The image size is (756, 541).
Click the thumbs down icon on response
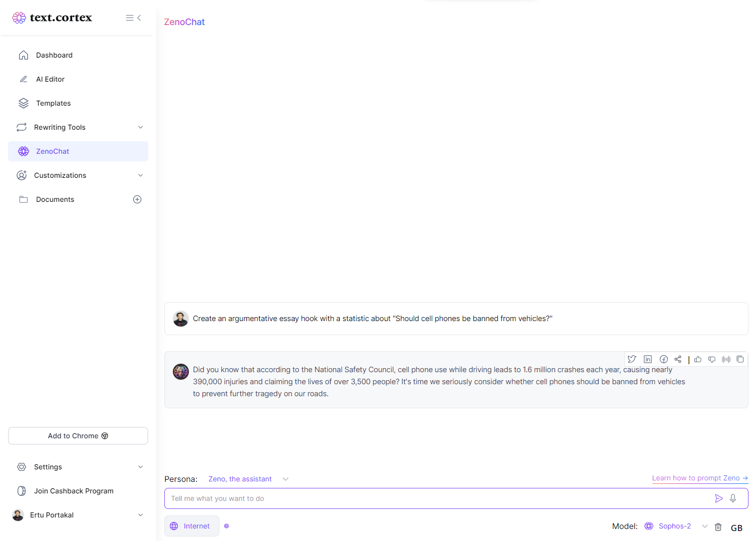712,359
